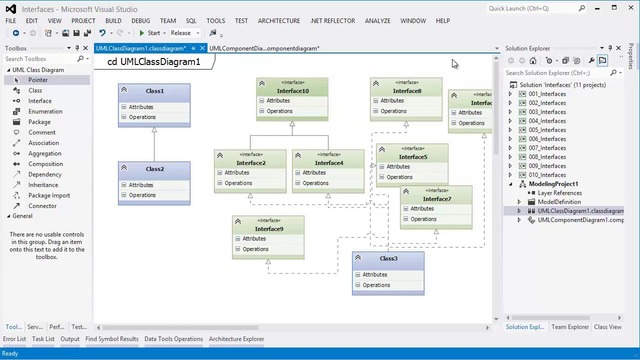
Task: Select the Pointer tool in Toolbox
Action: pyautogui.click(x=47, y=80)
